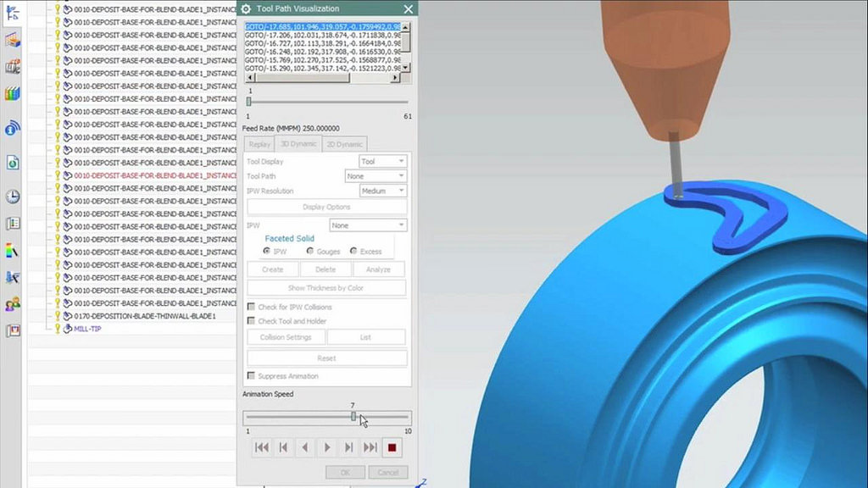
Task: Enable Check Tool and Holder
Action: [251, 321]
